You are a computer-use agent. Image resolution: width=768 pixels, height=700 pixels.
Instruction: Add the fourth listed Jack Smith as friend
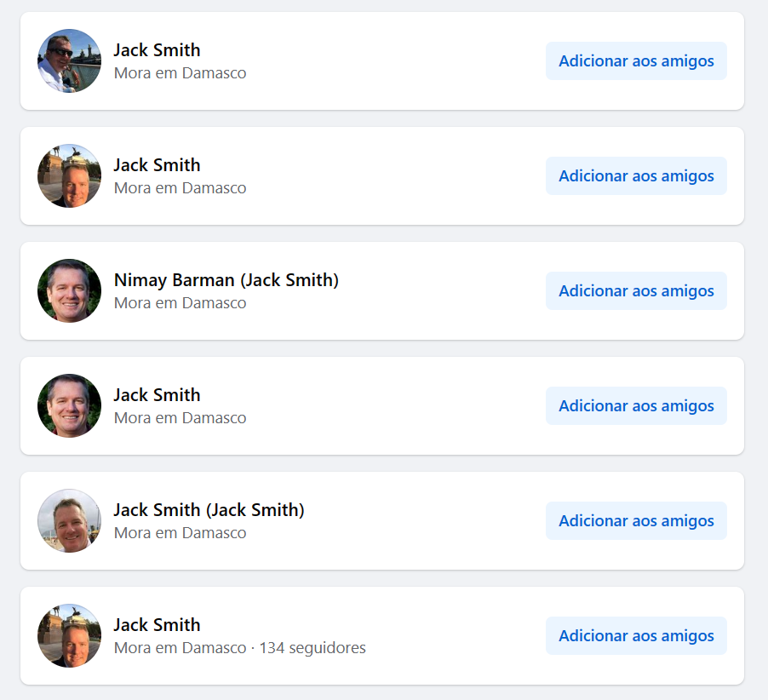coord(636,406)
